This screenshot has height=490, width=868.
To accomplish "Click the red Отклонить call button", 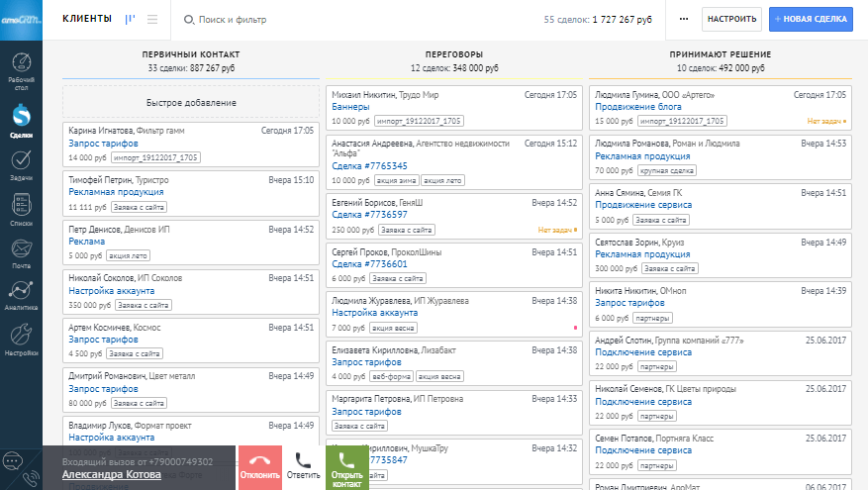I will point(261,467).
